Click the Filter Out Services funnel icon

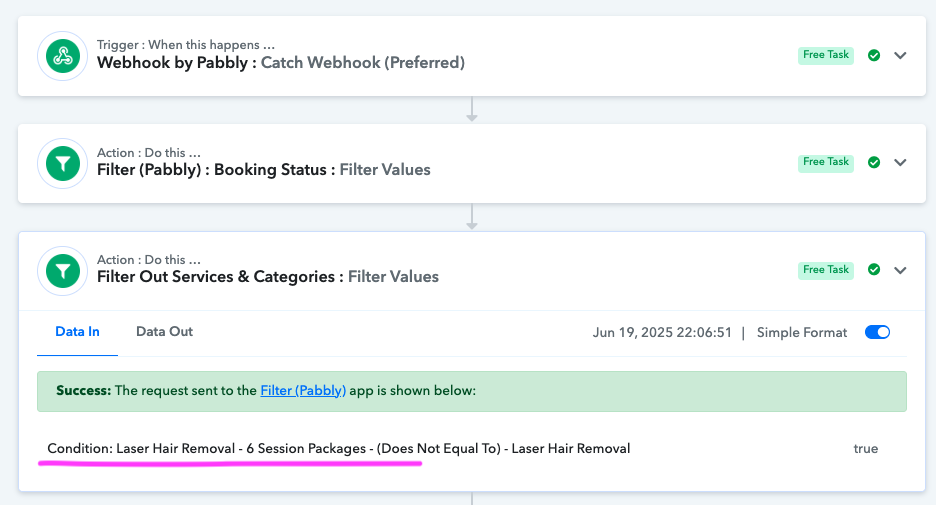pos(62,270)
